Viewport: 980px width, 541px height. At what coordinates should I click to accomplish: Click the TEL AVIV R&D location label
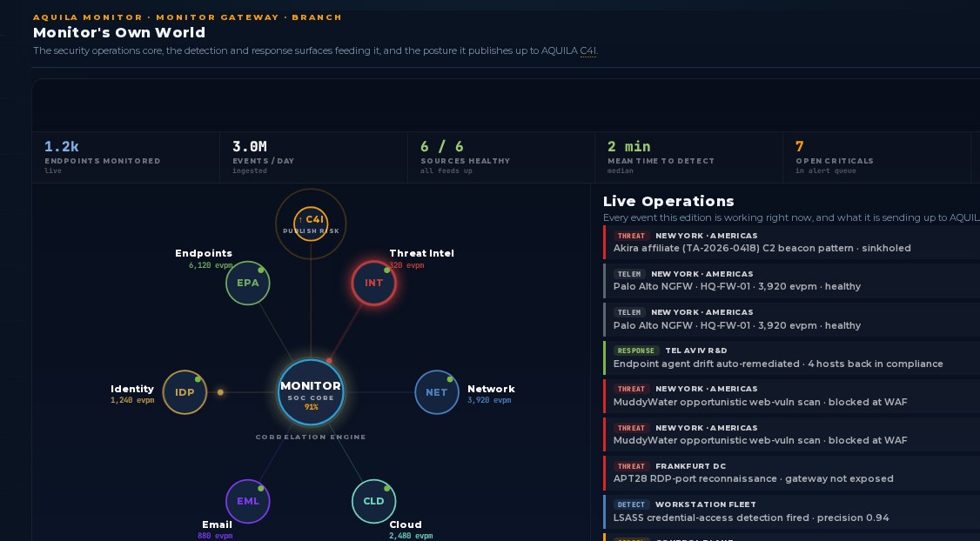click(696, 351)
